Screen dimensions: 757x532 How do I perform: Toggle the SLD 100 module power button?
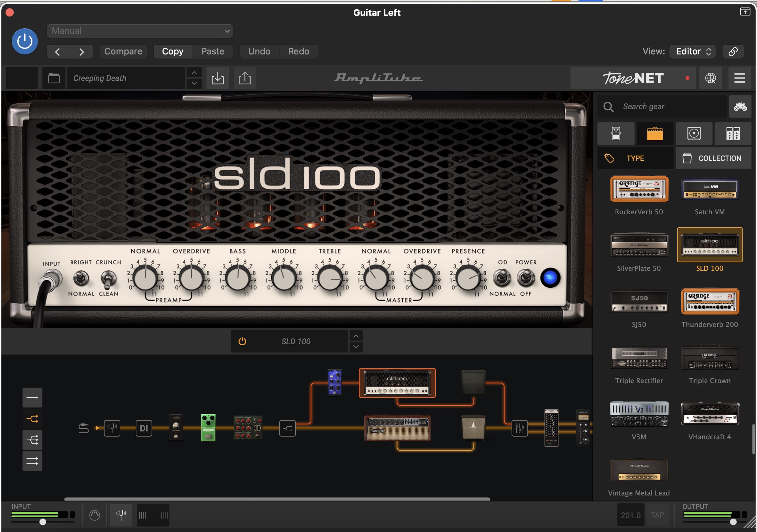tap(242, 341)
